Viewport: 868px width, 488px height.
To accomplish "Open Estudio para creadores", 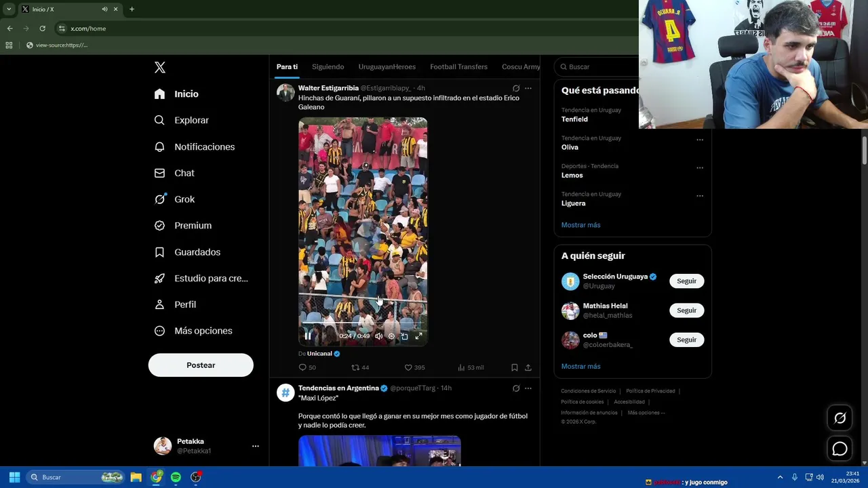I will point(201,279).
